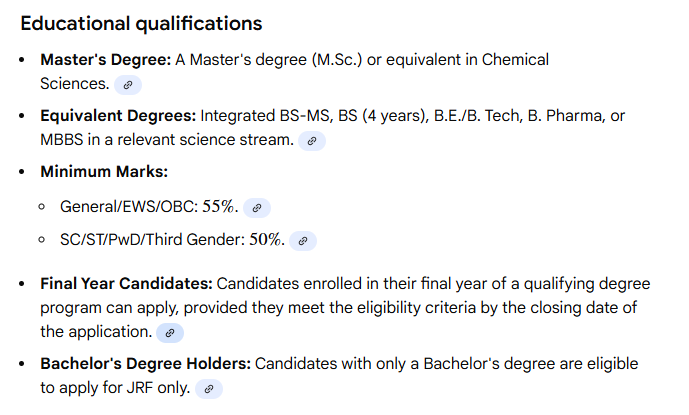Click link icon next to SC/ST/PwD 50%
Screen dimensions: 689x415
tap(302, 241)
